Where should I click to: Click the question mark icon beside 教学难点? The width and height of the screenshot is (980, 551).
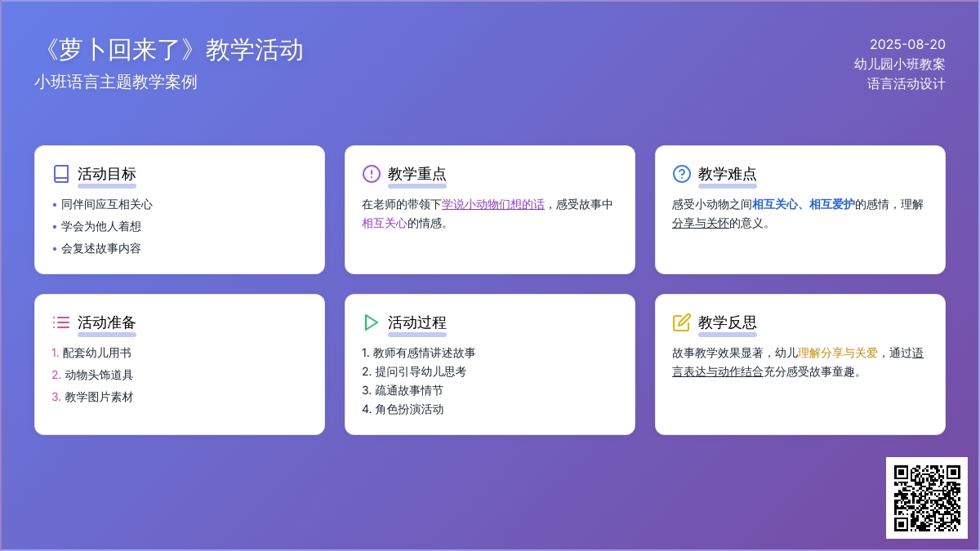click(x=682, y=174)
